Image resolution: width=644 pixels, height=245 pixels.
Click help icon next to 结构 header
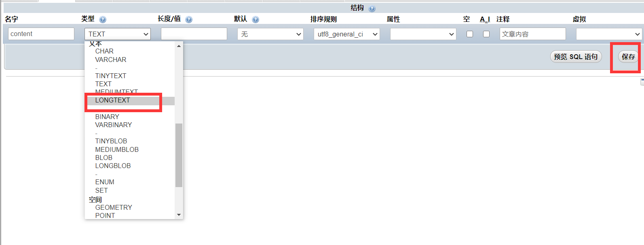coord(372,9)
